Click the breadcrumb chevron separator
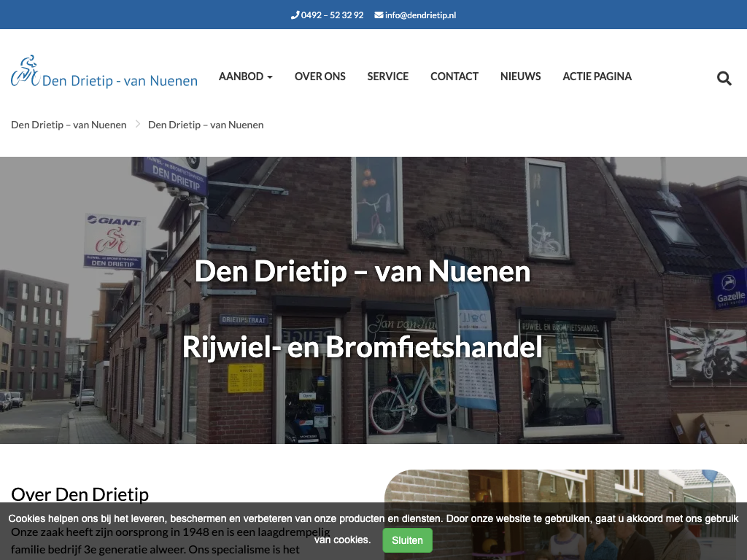 (x=137, y=125)
